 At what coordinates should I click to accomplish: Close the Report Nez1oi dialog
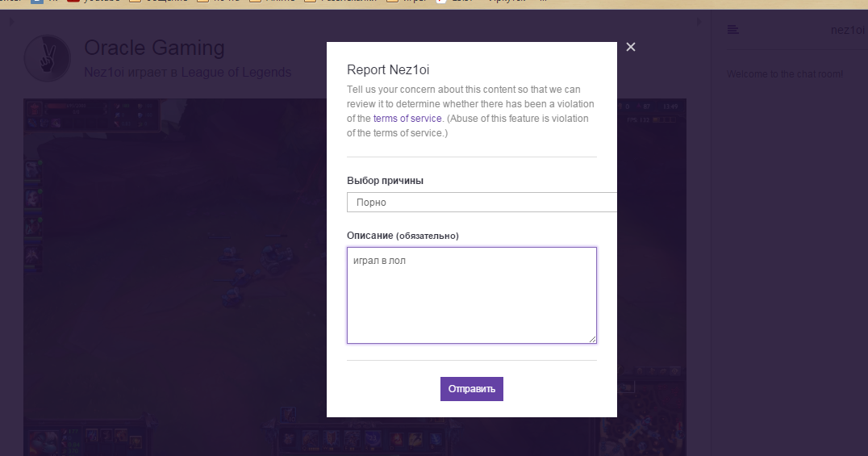(631, 47)
